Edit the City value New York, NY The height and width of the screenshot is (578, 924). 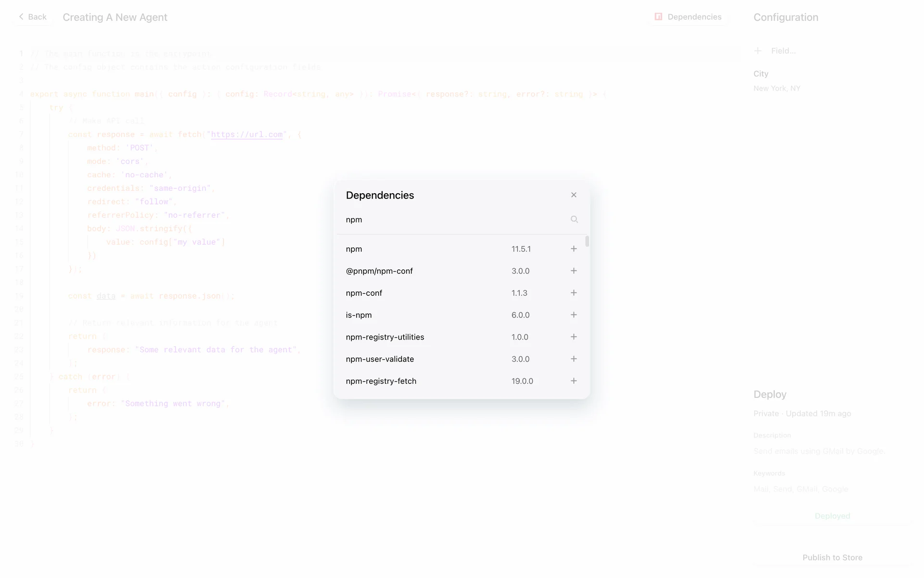tap(777, 88)
